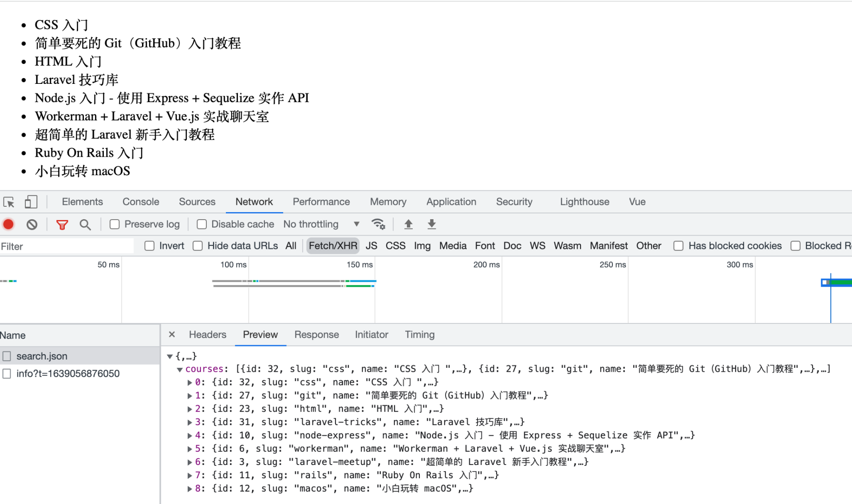Switch to the Response tab
The height and width of the screenshot is (504, 852).
tap(316, 335)
